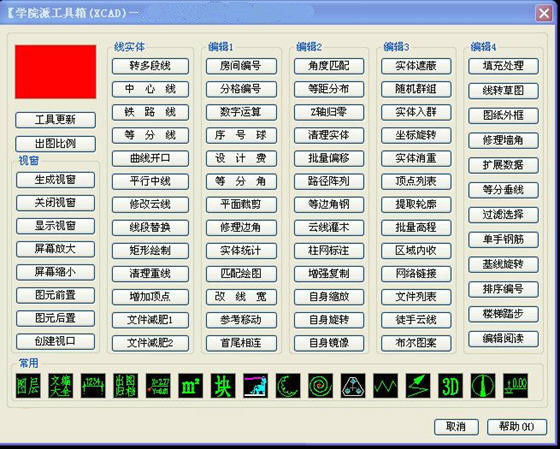Click the 曲线开口 button

(150, 158)
